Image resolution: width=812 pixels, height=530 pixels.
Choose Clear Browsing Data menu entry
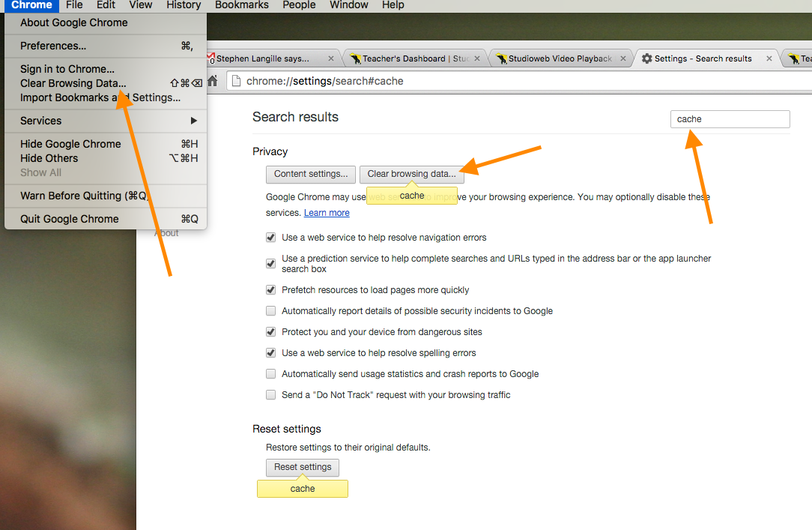pyautogui.click(x=106, y=83)
